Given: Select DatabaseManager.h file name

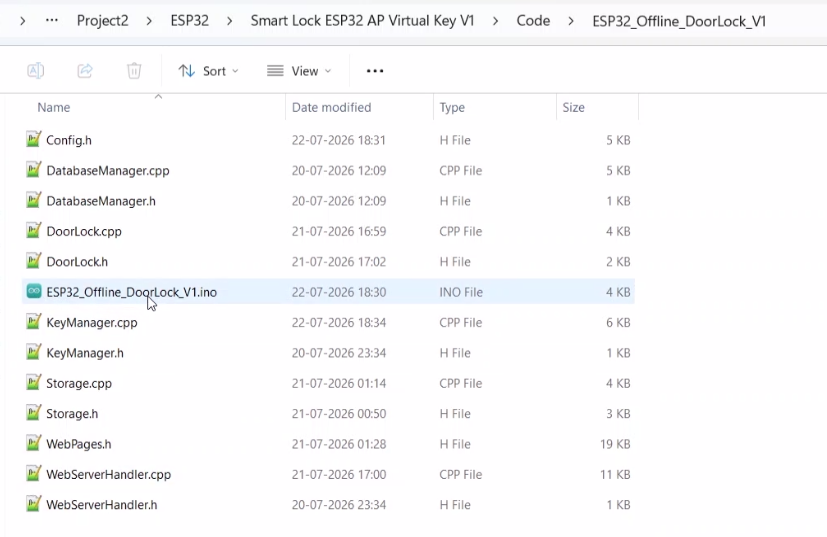Looking at the screenshot, I should [x=101, y=201].
